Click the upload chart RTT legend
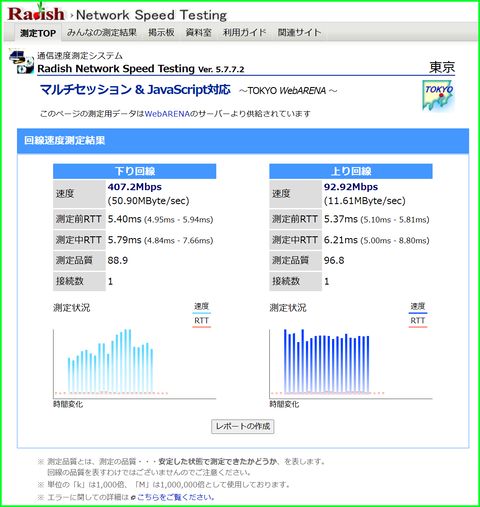Viewport: 480px width, 507px height. coord(418,321)
